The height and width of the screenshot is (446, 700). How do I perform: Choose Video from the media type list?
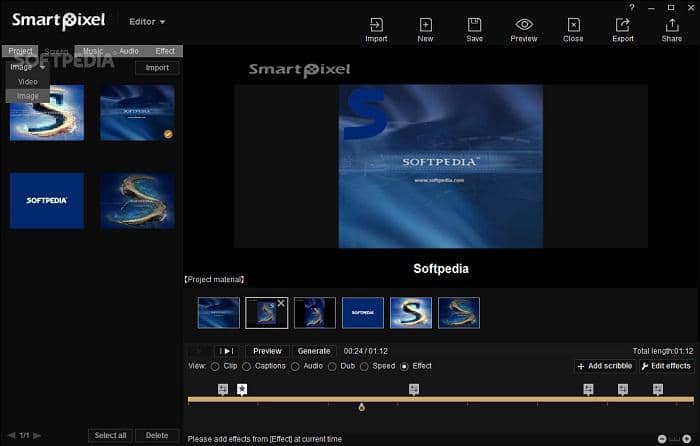tap(28, 81)
